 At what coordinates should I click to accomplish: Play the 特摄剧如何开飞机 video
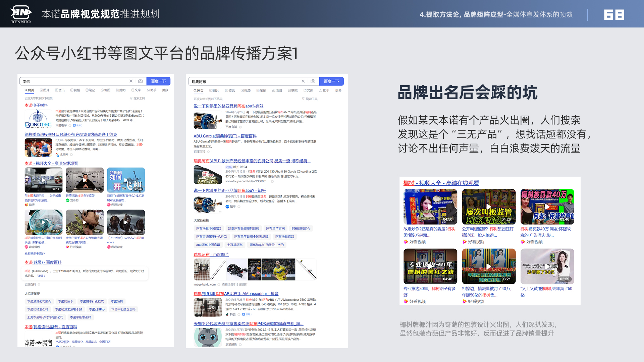(x=126, y=180)
